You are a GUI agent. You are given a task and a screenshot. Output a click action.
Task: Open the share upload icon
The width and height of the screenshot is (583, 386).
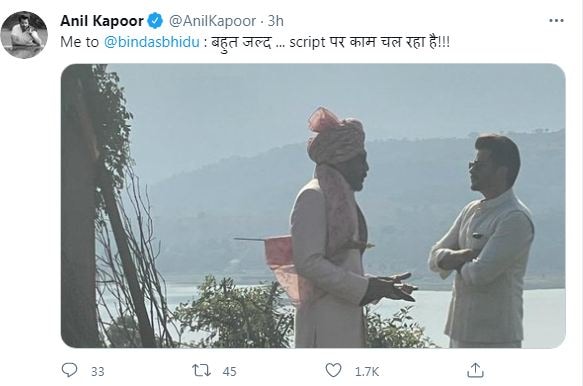(475, 370)
